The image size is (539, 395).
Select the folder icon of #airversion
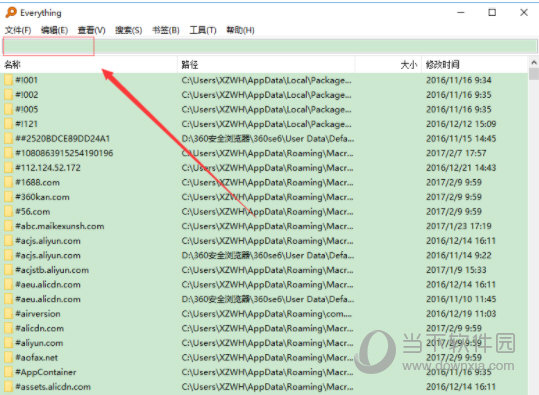point(9,314)
